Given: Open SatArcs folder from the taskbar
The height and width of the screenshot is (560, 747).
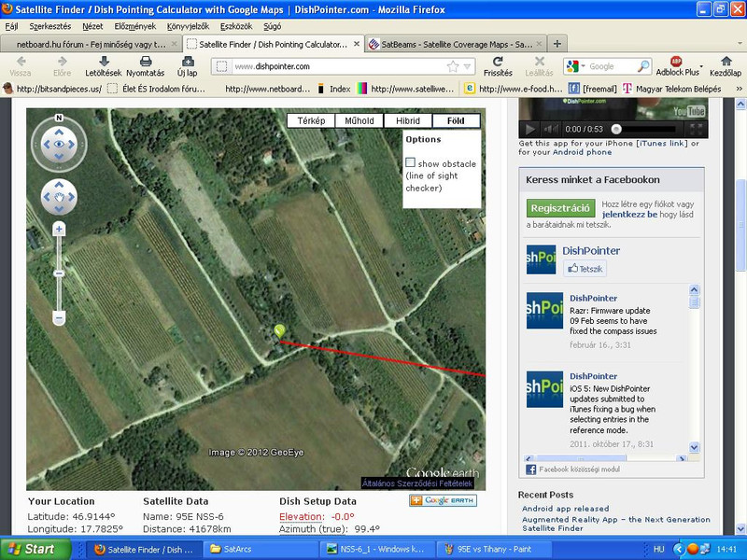Looking at the screenshot, I should pyautogui.click(x=261, y=549).
